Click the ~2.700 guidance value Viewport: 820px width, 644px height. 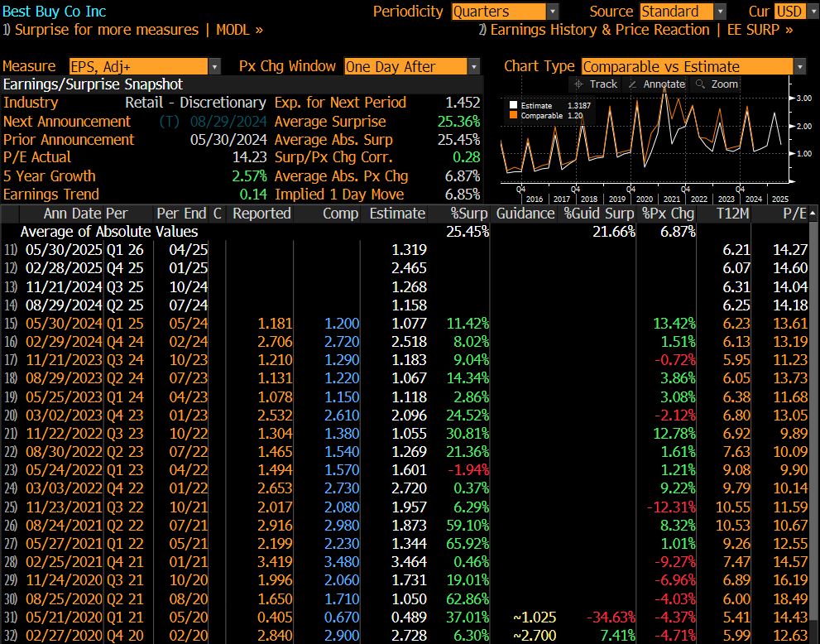tap(534, 636)
